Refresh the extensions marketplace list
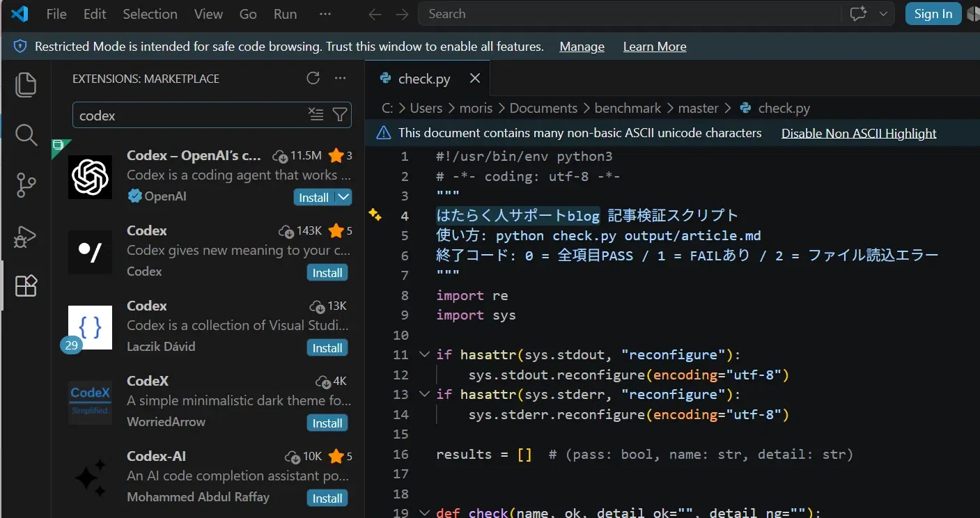The image size is (980, 518). tap(313, 78)
